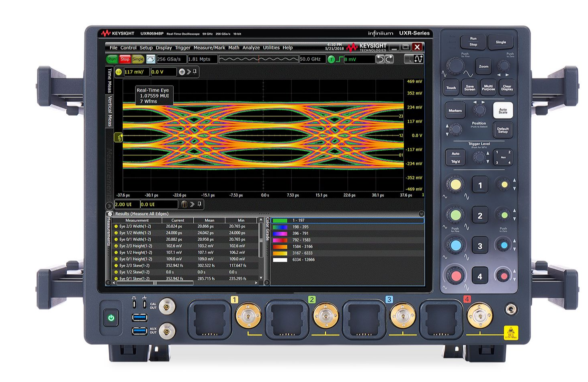Image resolution: width=588 pixels, height=382 pixels.
Task: Click the green trigger T icon
Action: pyautogui.click(x=331, y=59)
